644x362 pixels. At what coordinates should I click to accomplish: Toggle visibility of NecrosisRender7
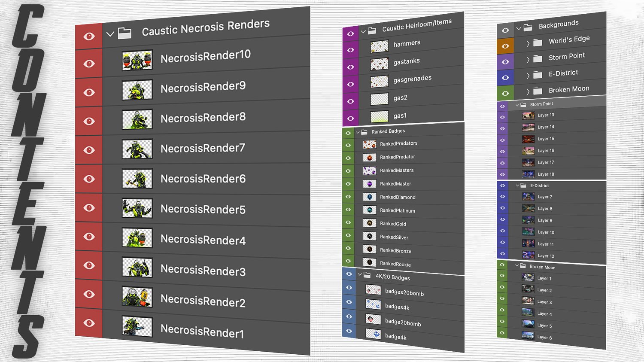pos(89,150)
